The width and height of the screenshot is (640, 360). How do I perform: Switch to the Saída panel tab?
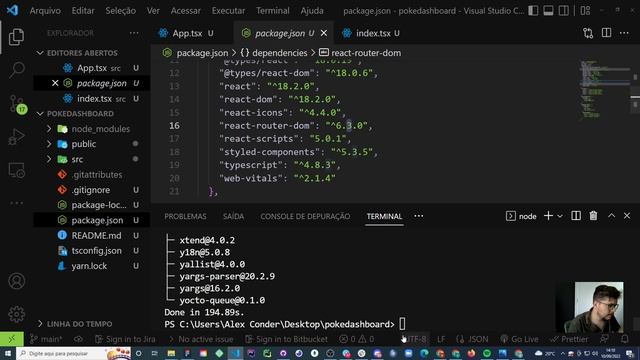(233, 216)
